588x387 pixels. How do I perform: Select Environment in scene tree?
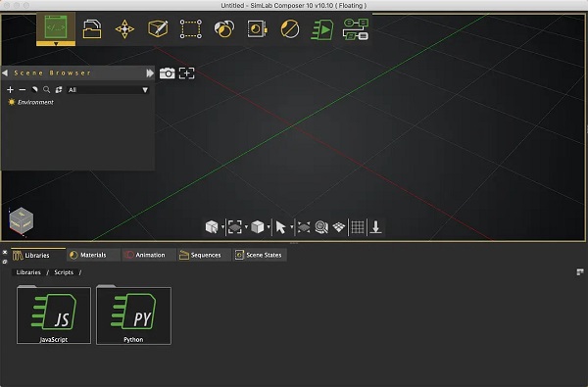pyautogui.click(x=35, y=102)
